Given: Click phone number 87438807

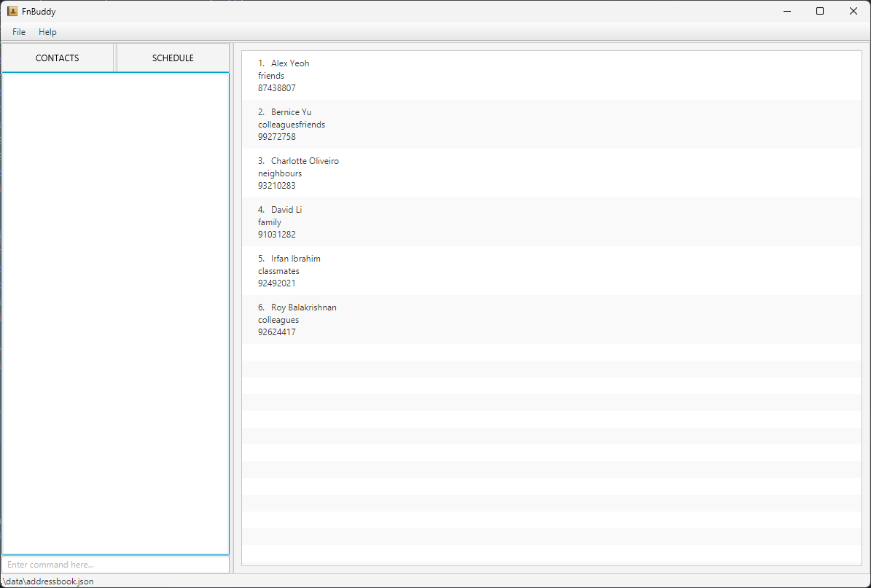Looking at the screenshot, I should pyautogui.click(x=277, y=87).
